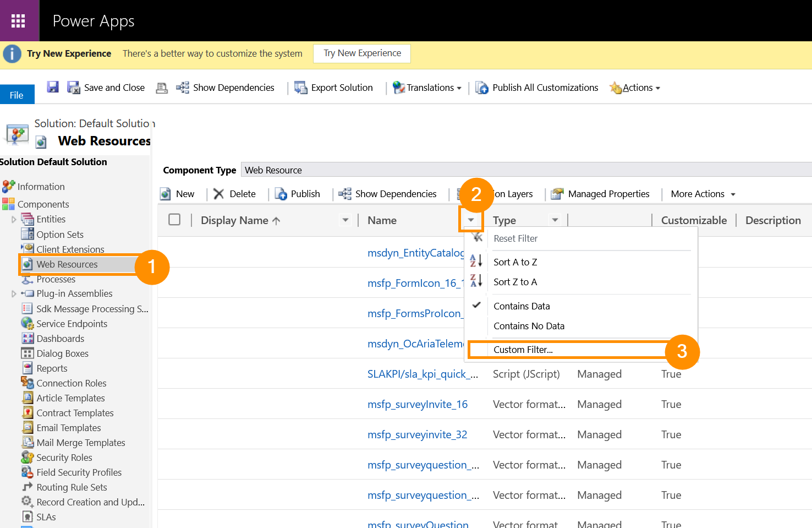Click the Routing Rule Sets icon

28,487
